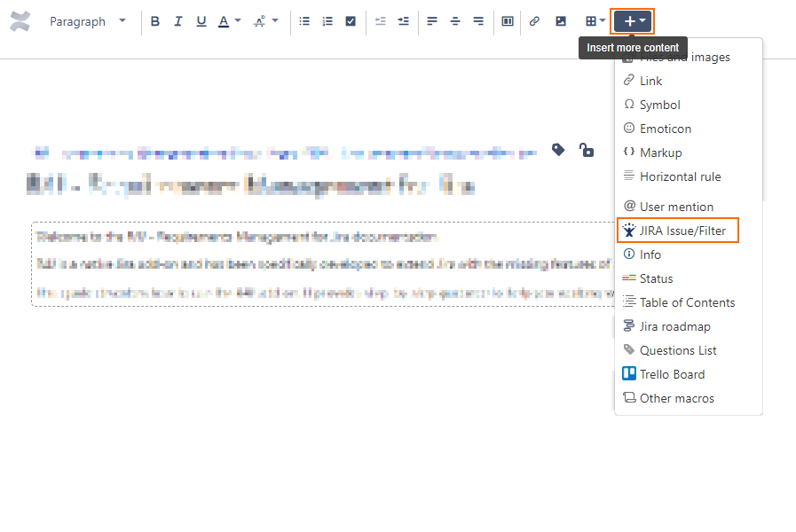Open the more formatting options dropdown
The width and height of the screenshot is (796, 532).
click(264, 21)
